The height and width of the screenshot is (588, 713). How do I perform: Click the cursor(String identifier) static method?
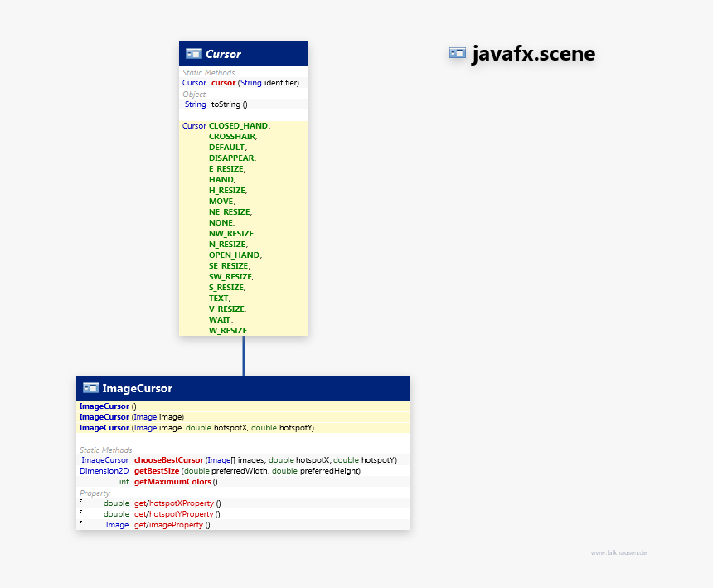pyautogui.click(x=244, y=83)
